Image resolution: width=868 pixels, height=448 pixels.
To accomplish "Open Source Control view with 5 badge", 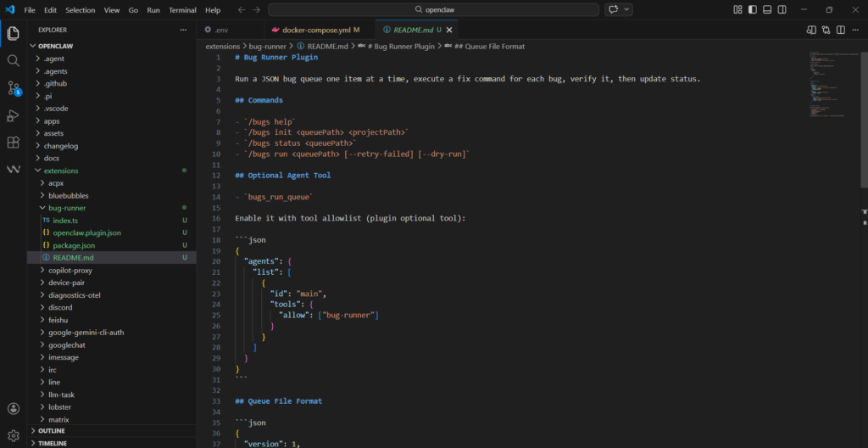I will (x=14, y=88).
